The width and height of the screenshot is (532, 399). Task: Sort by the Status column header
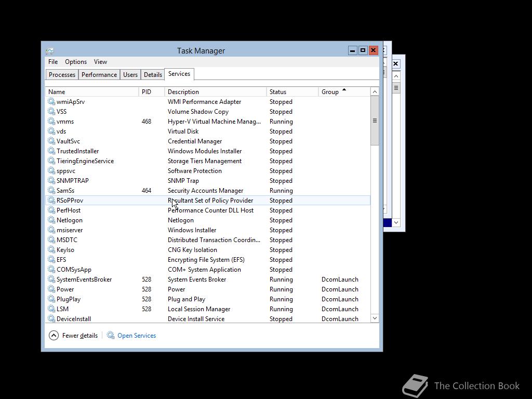[x=292, y=92]
